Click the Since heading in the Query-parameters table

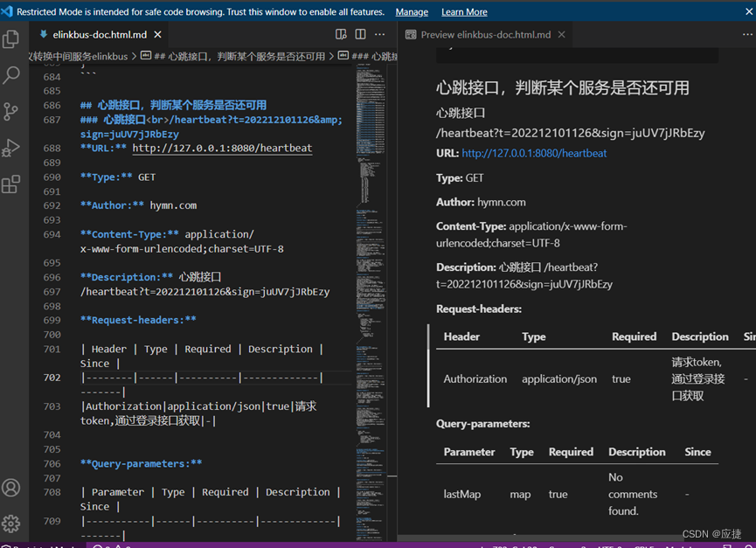(697, 452)
